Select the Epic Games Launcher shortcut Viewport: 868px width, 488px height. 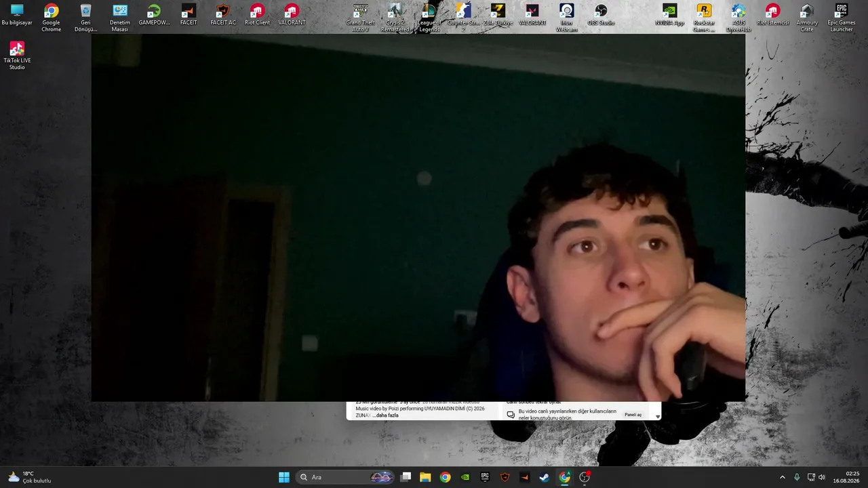click(842, 18)
